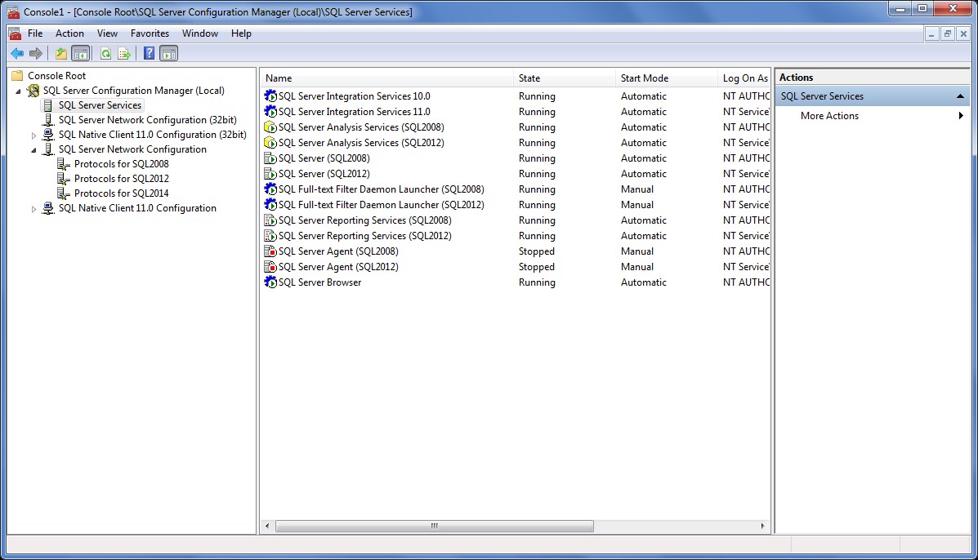Collapse the SQL Server Network Configuration node
The image size is (978, 560).
pyautogui.click(x=34, y=150)
